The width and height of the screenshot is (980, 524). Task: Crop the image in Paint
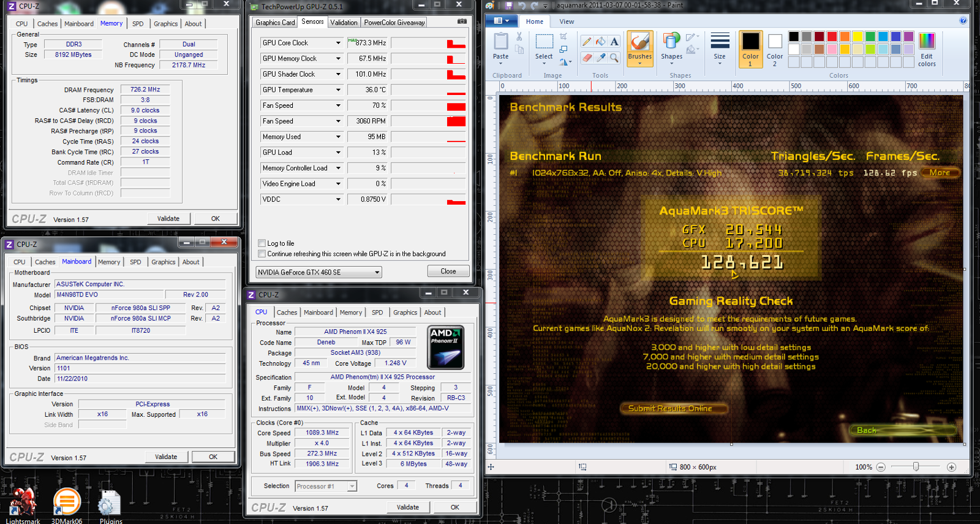563,37
